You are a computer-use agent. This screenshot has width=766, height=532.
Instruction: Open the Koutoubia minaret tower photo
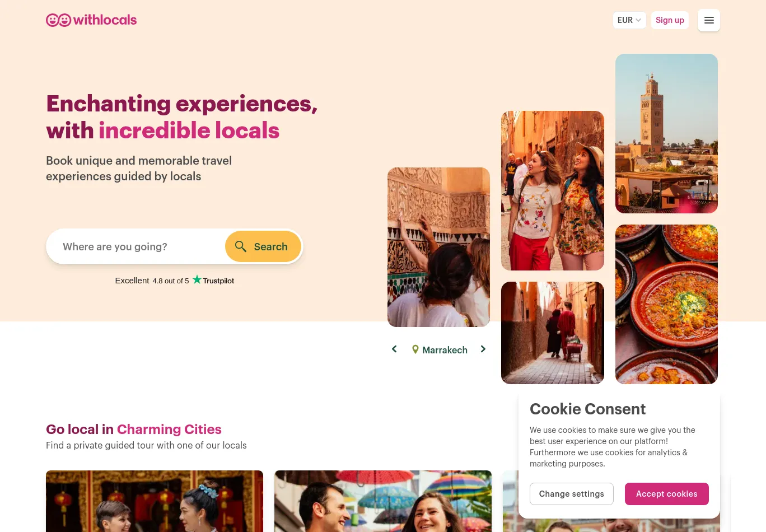click(666, 133)
